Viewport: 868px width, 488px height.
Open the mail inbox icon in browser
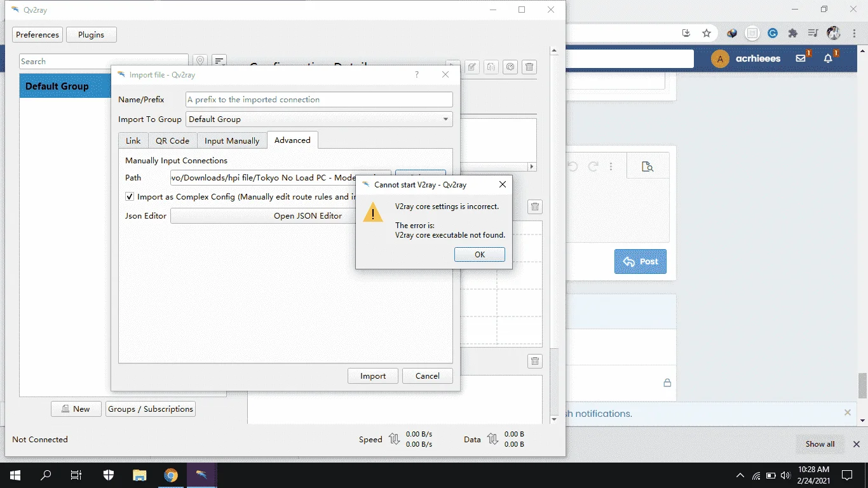coord(801,58)
